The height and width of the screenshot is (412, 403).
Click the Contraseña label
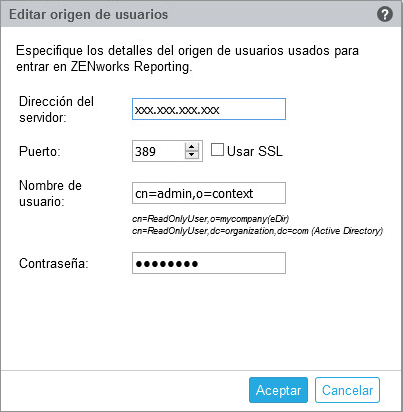[x=54, y=263]
